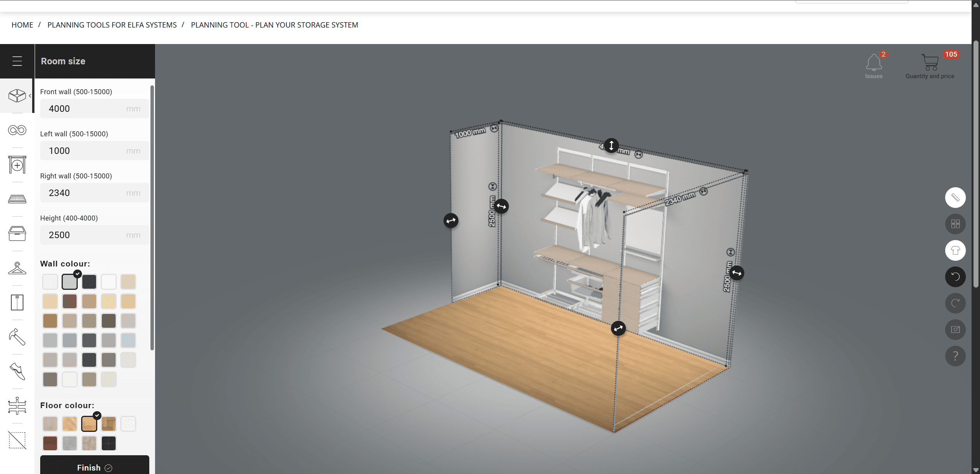
Task: Toggle clothing display with the t-shirt icon
Action: pyautogui.click(x=955, y=250)
